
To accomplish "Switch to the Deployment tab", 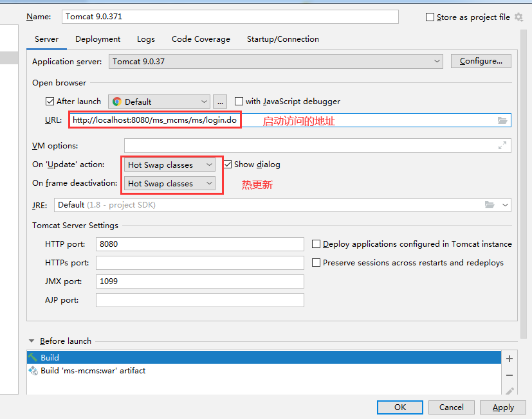I will [x=98, y=39].
